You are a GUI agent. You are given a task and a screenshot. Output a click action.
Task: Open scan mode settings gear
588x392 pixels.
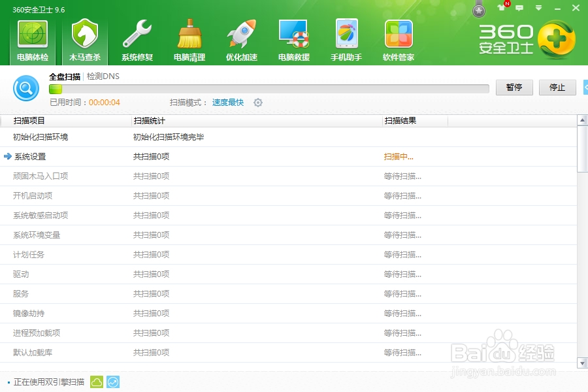[x=258, y=103]
